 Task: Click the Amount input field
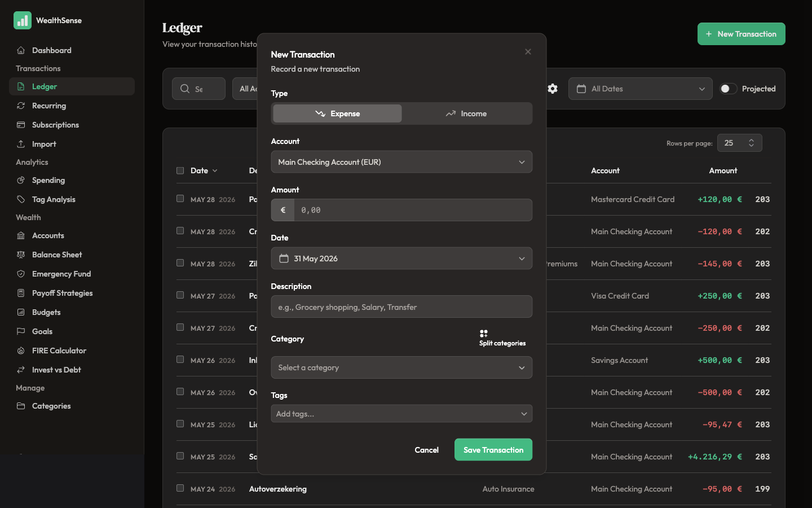click(413, 210)
